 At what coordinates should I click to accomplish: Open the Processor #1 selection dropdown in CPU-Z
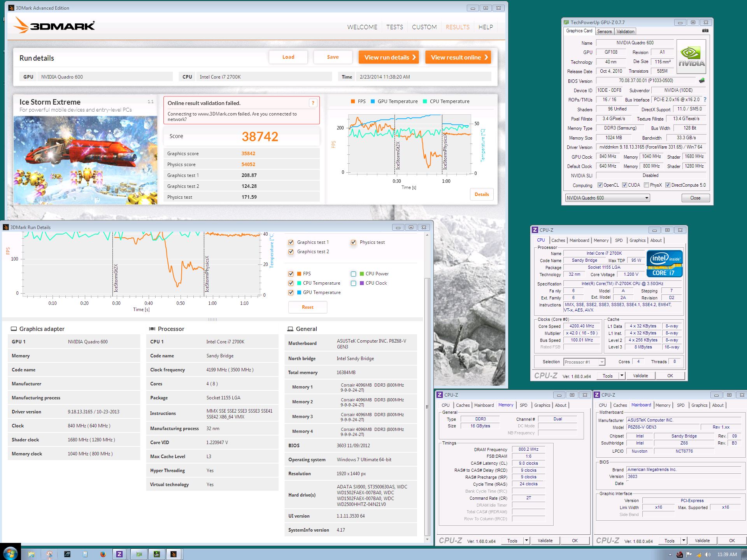584,362
